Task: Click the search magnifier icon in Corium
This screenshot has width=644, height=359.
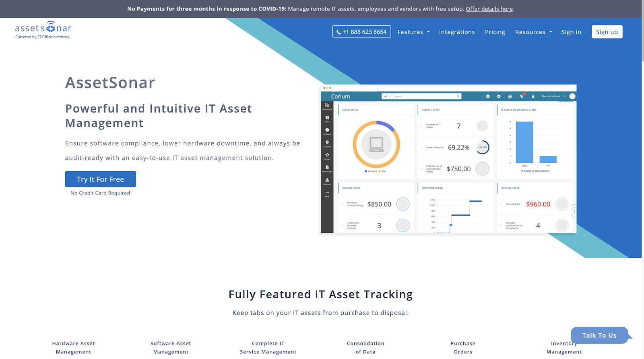Action: (x=458, y=96)
